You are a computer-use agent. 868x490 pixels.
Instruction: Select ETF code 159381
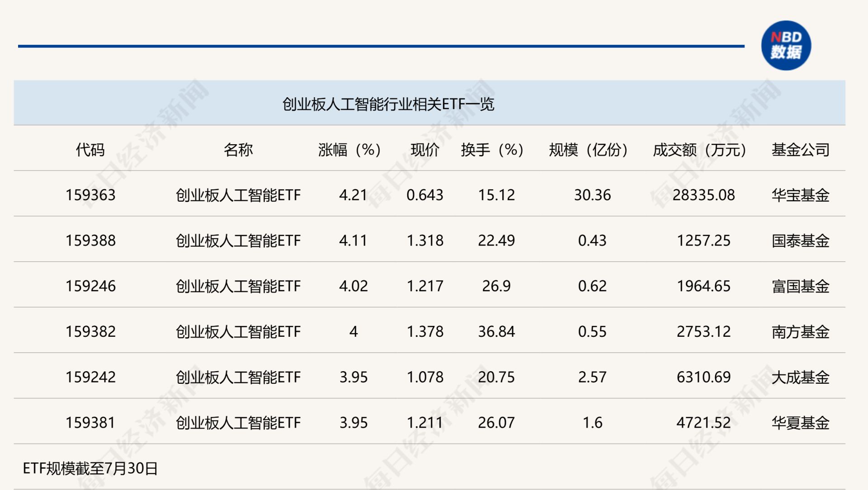click(x=90, y=423)
